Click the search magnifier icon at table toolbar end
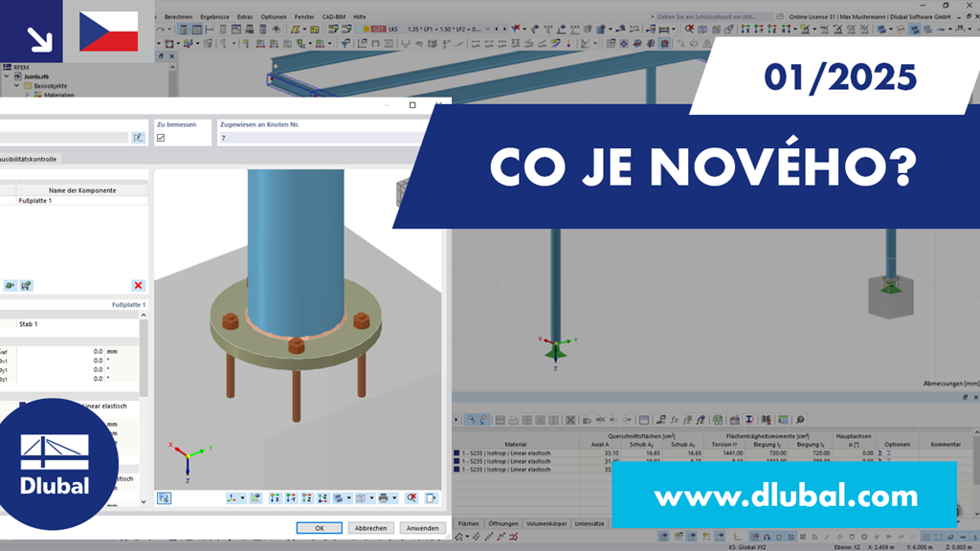The height and width of the screenshot is (551, 980). click(800, 420)
